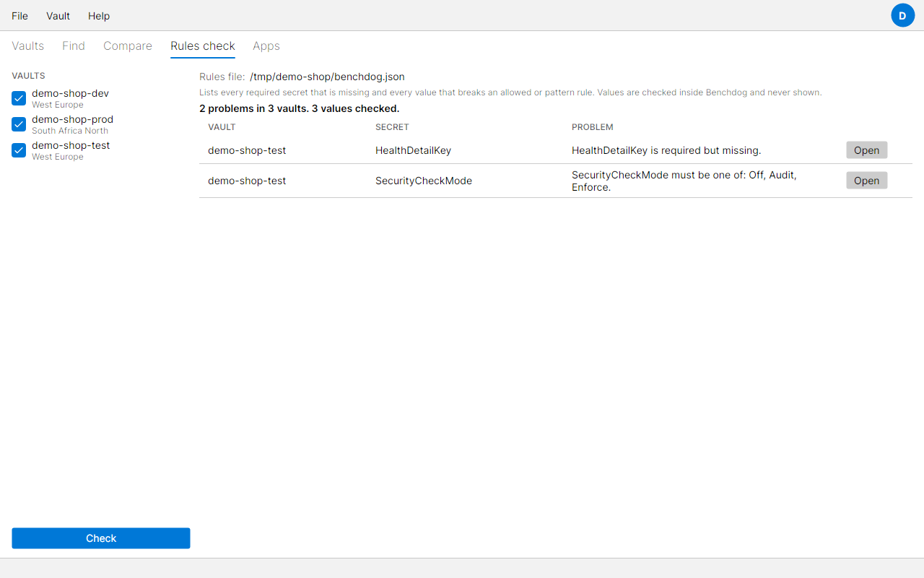
Task: Uncheck the demo-shop-test vault checkbox
Action: coord(19,150)
